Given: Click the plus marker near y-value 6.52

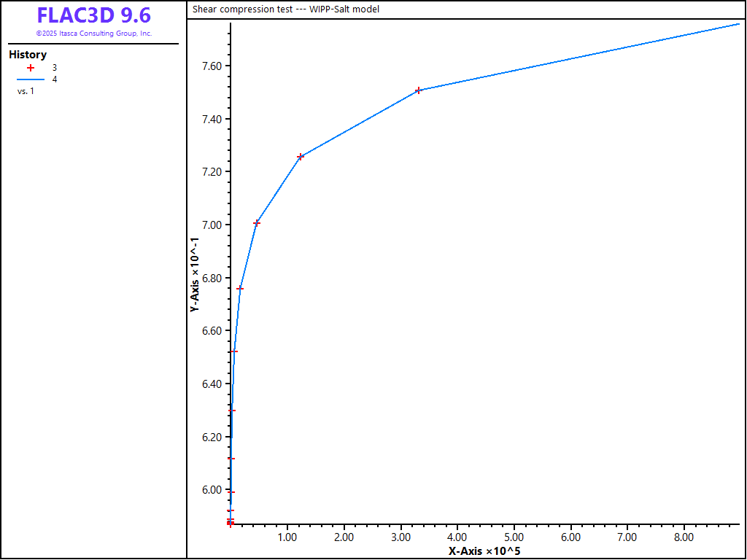Looking at the screenshot, I should (x=234, y=351).
